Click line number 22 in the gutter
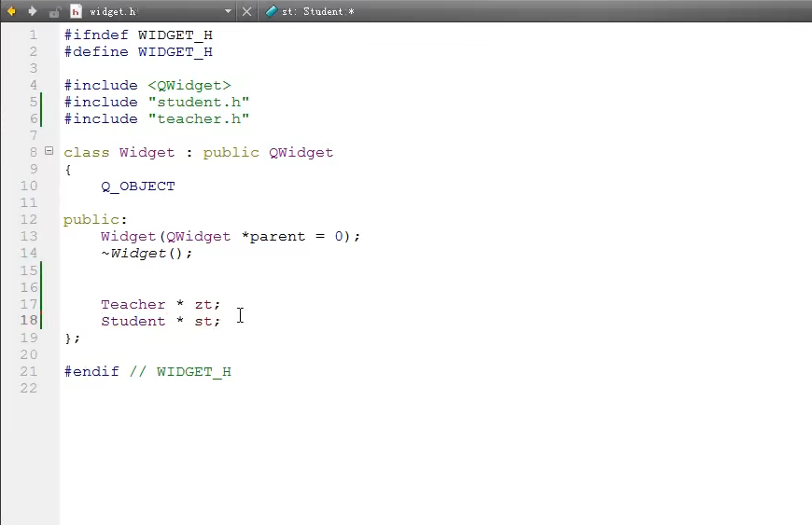 coord(29,388)
